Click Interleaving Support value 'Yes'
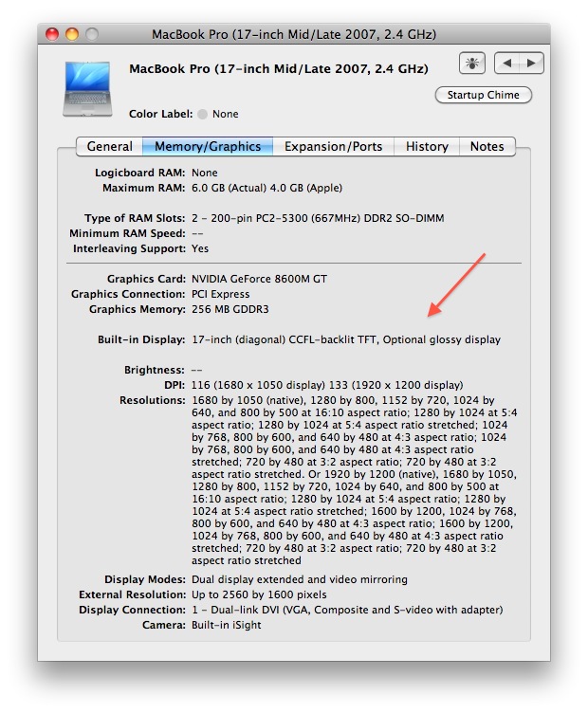 pyautogui.click(x=200, y=248)
